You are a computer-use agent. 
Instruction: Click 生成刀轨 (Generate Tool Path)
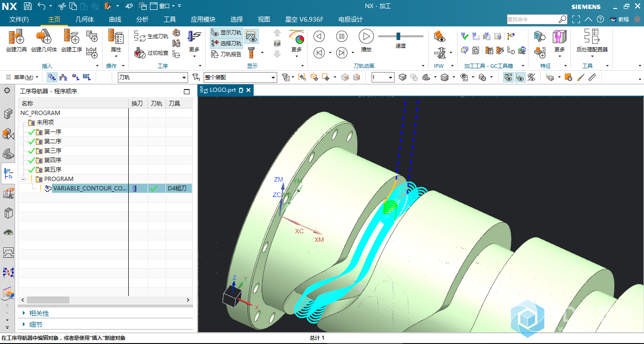[151, 36]
